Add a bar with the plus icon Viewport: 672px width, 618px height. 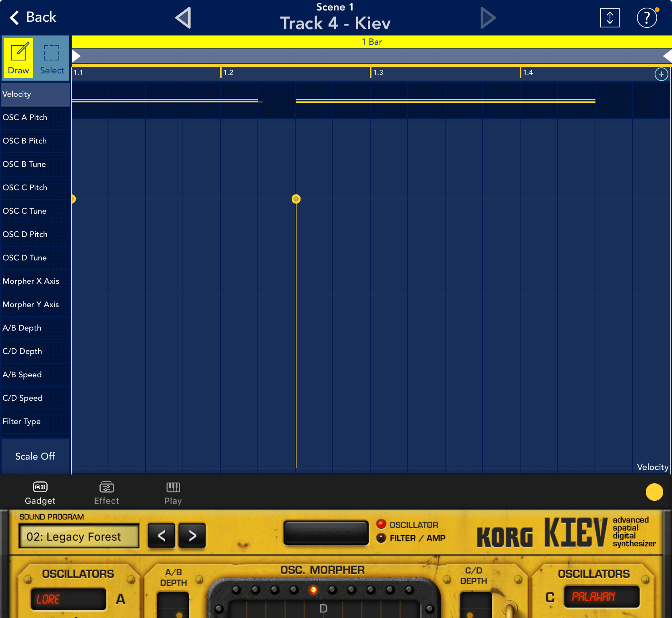coord(661,74)
